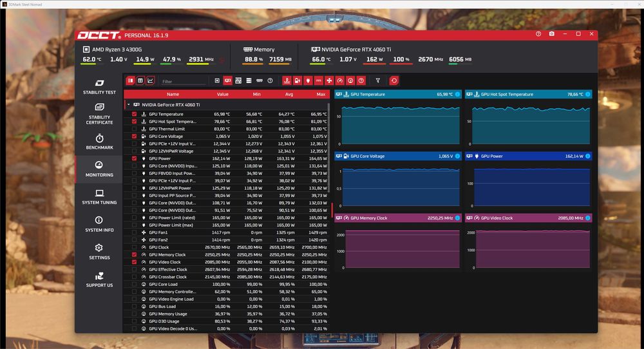
Task: Toggle CPU sensors filter icon
Action: [x=217, y=80]
